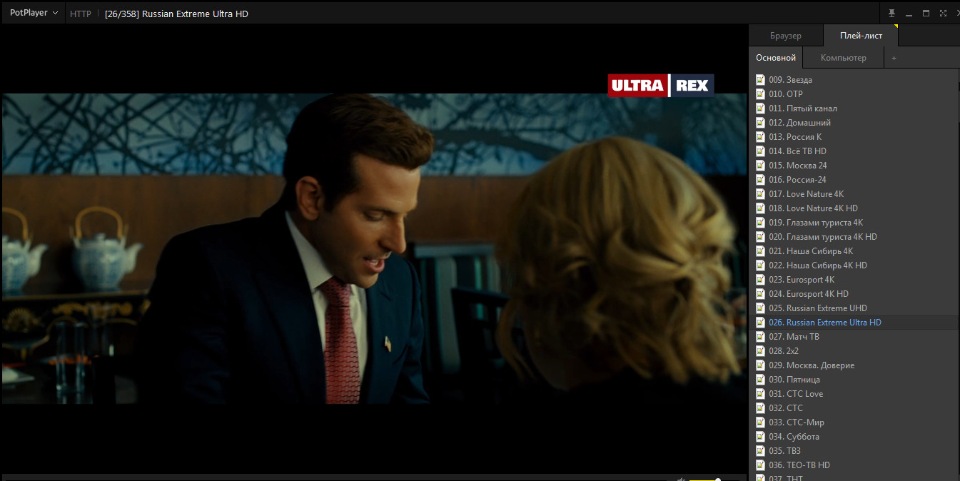Image resolution: width=960 pixels, height=481 pixels.
Task: Maximize the PotPlayer window
Action: click(926, 13)
